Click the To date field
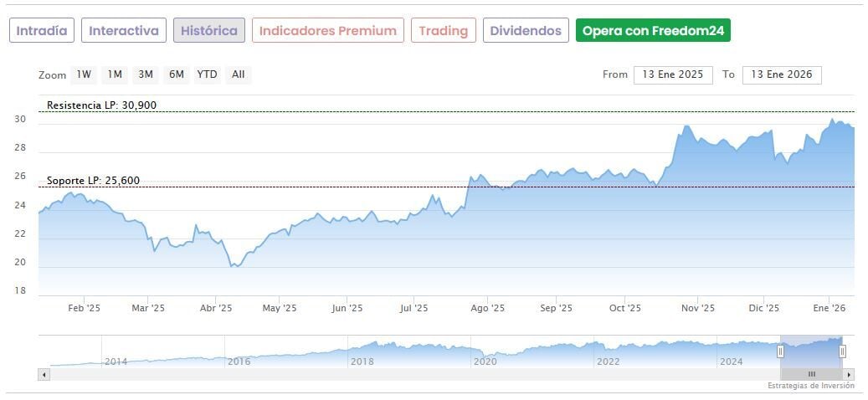 click(x=782, y=74)
